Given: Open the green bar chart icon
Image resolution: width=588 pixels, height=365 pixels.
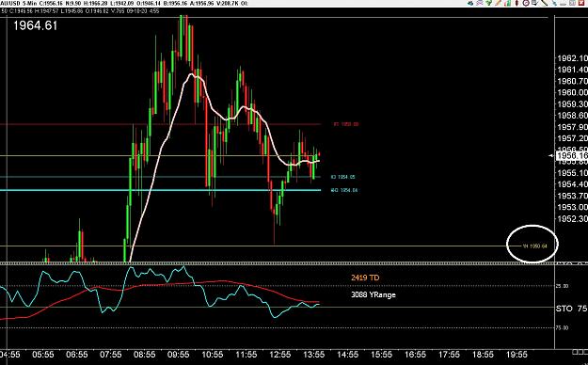Looking at the screenshot, I should coord(507,3).
